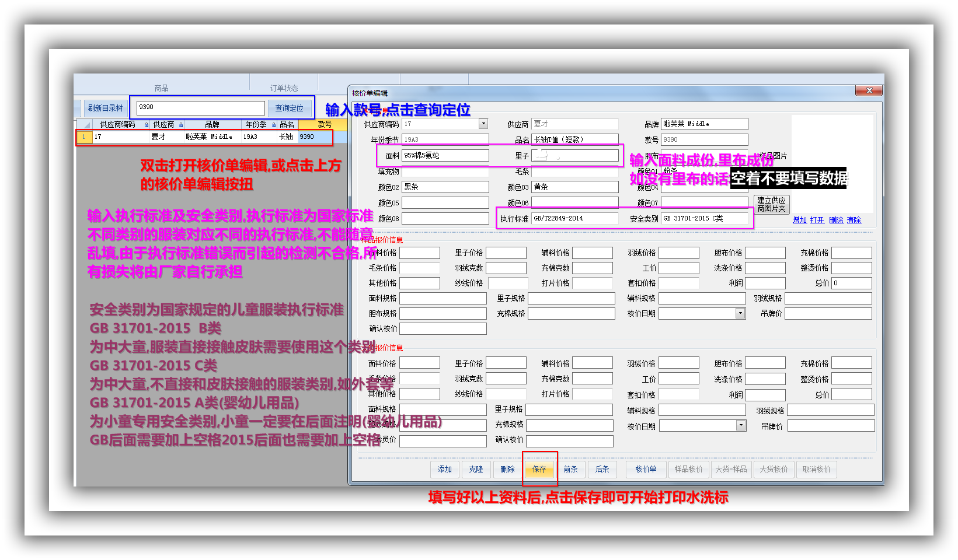Click the 建立供应商图片夹 button
Image resolution: width=958 pixels, height=560 pixels.
[x=771, y=204]
